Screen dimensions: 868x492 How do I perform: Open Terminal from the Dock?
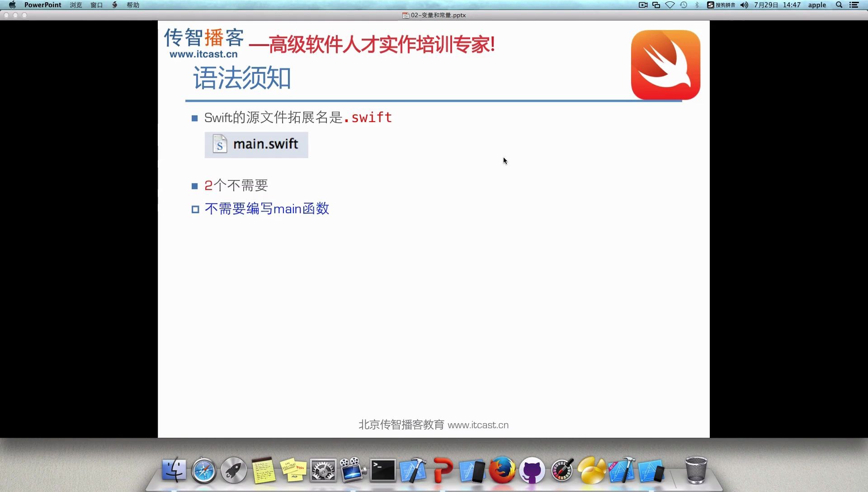pos(382,470)
